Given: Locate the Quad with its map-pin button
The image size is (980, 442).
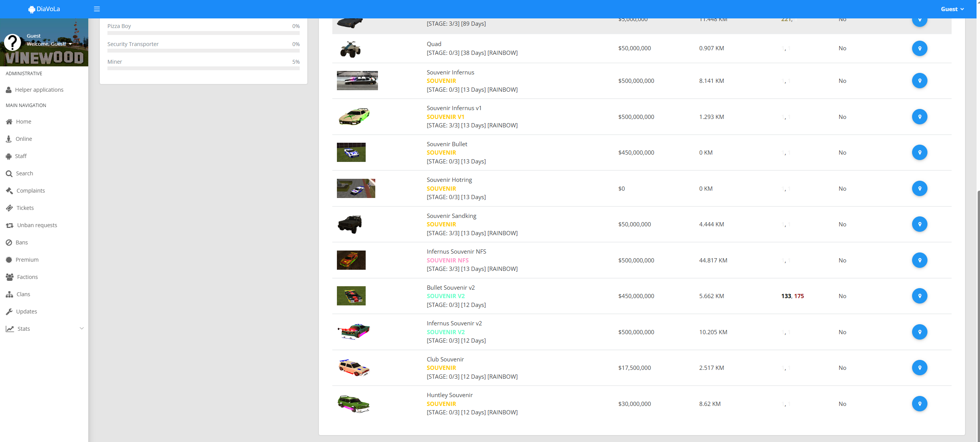Looking at the screenshot, I should (x=919, y=48).
